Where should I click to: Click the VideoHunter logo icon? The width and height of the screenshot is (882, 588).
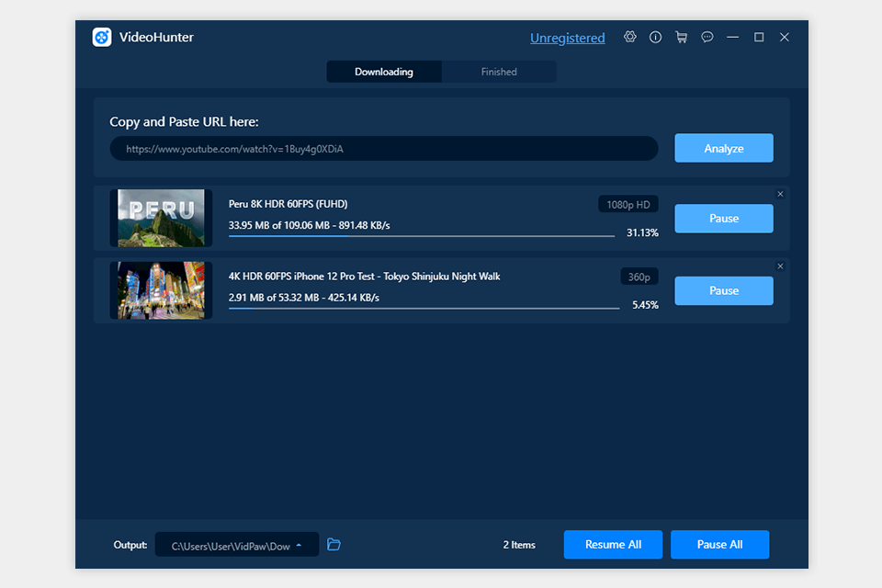101,37
